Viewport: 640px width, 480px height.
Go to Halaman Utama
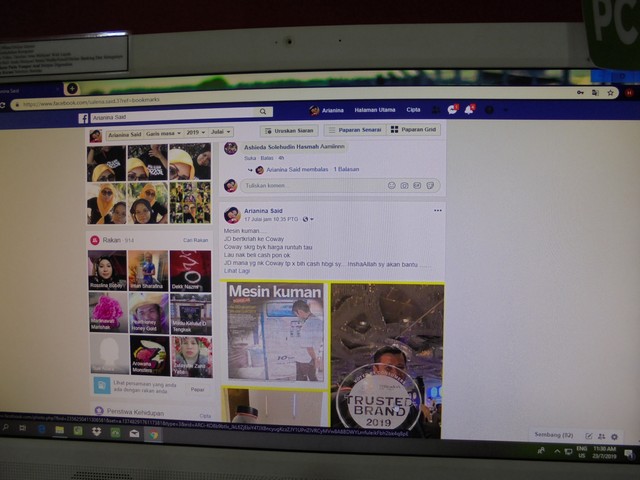tap(375, 110)
